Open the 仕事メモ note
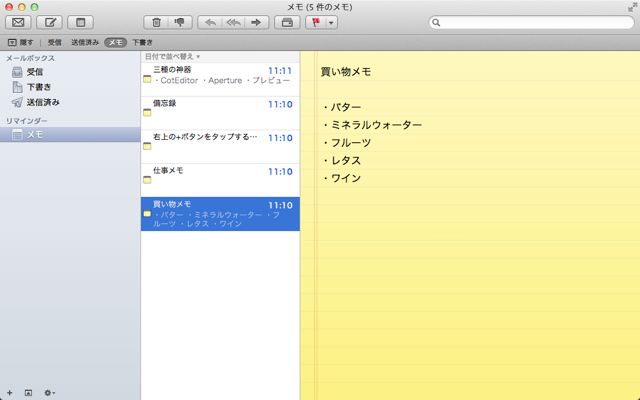The width and height of the screenshot is (640, 400). pos(220,180)
